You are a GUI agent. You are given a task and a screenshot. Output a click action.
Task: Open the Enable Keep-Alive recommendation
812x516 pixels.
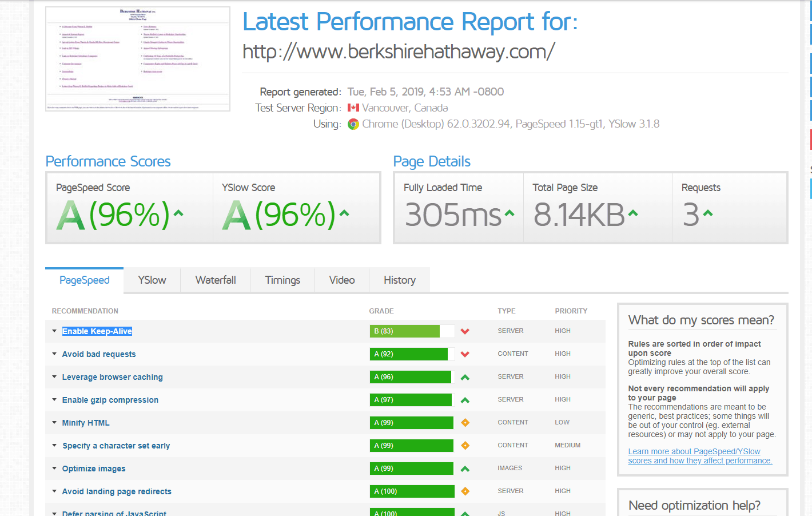tap(97, 331)
